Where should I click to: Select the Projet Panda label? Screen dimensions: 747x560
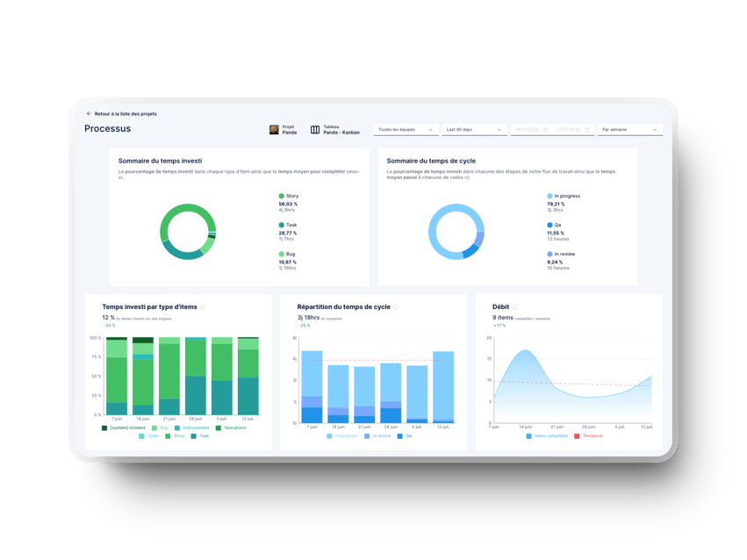[x=289, y=130]
